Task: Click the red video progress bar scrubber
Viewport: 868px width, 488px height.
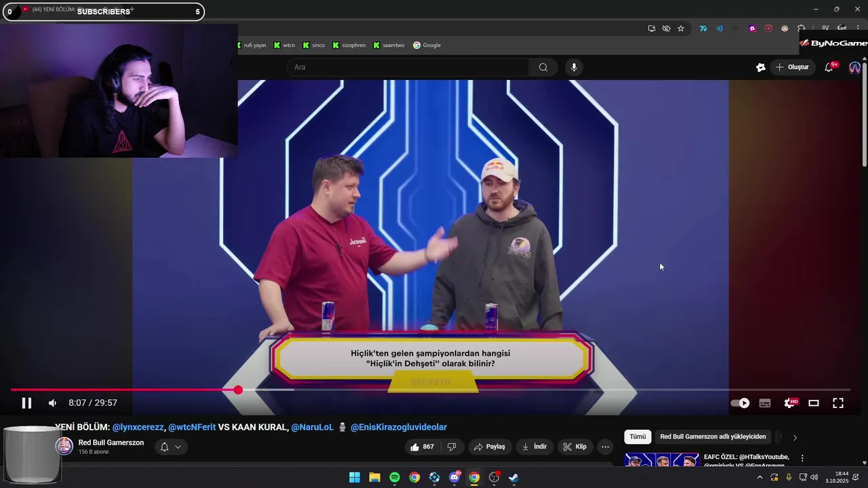Action: pyautogui.click(x=238, y=390)
